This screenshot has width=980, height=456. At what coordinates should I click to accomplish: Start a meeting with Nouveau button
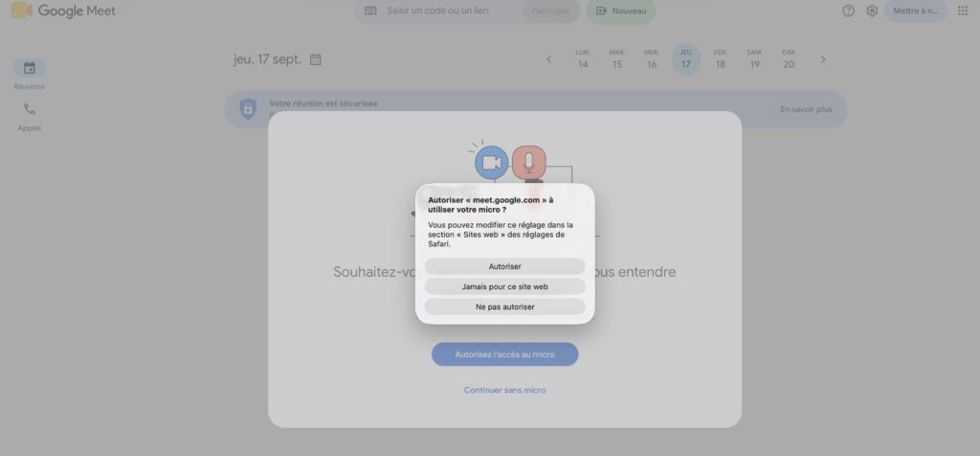pos(620,11)
